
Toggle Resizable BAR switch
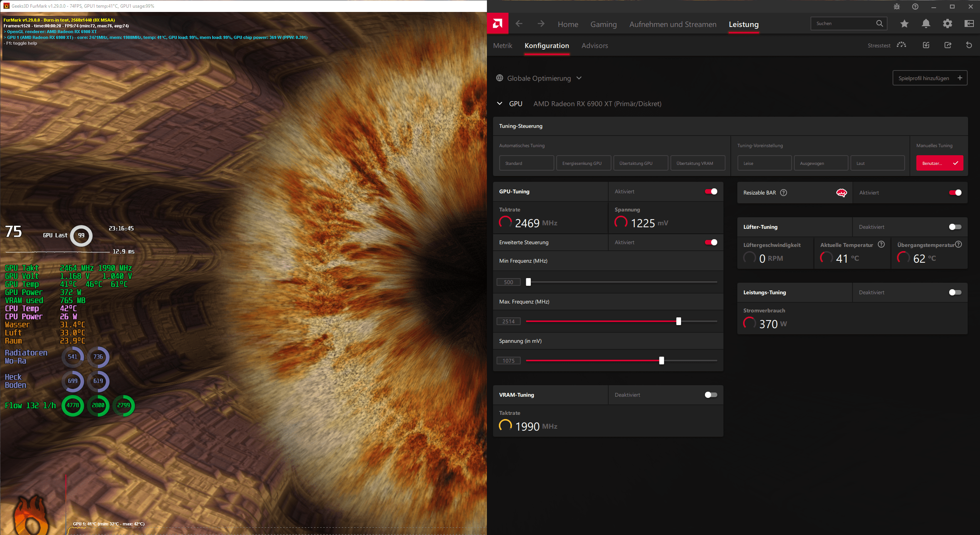pos(955,193)
